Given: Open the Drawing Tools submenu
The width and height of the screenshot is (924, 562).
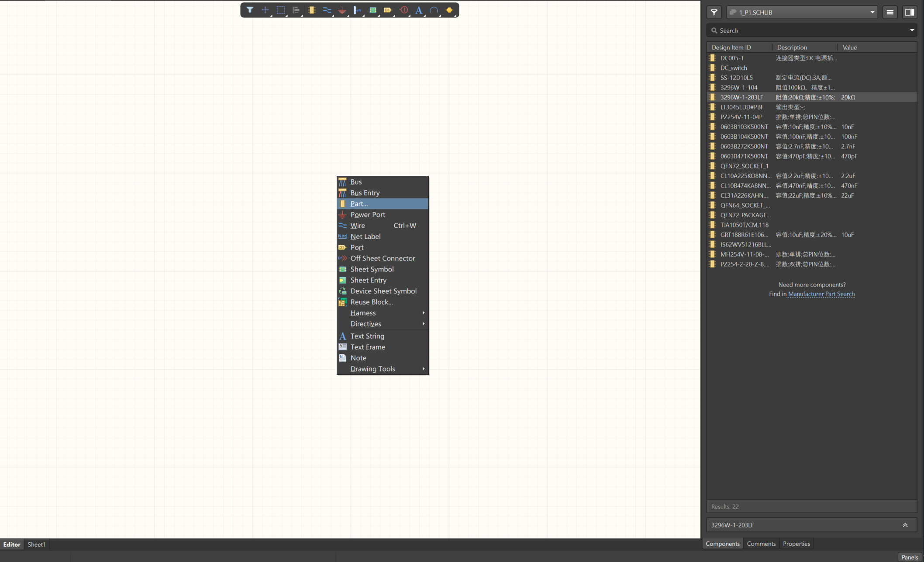Looking at the screenshot, I should pyautogui.click(x=372, y=369).
